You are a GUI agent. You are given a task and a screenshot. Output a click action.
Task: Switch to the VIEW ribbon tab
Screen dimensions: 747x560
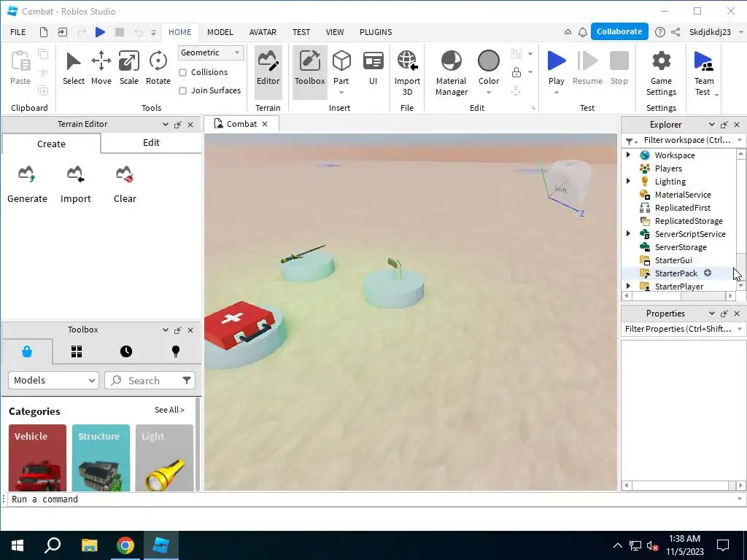tap(335, 32)
